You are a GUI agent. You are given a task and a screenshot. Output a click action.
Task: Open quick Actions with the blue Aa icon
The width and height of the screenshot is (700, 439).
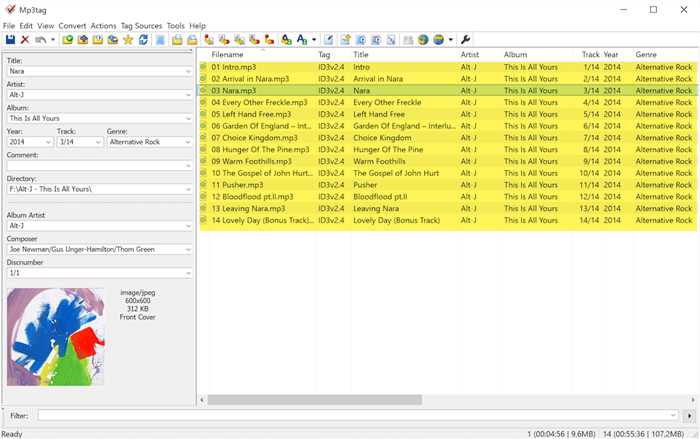pyautogui.click(x=302, y=40)
